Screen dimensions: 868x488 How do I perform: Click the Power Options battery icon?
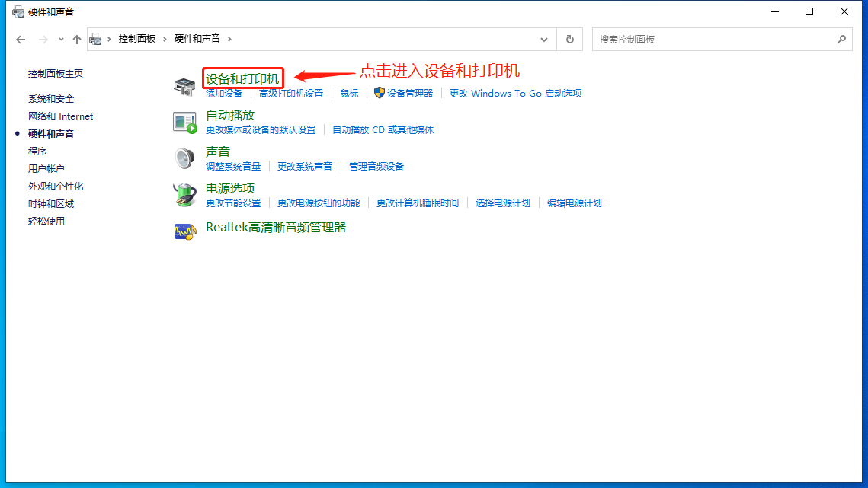184,195
